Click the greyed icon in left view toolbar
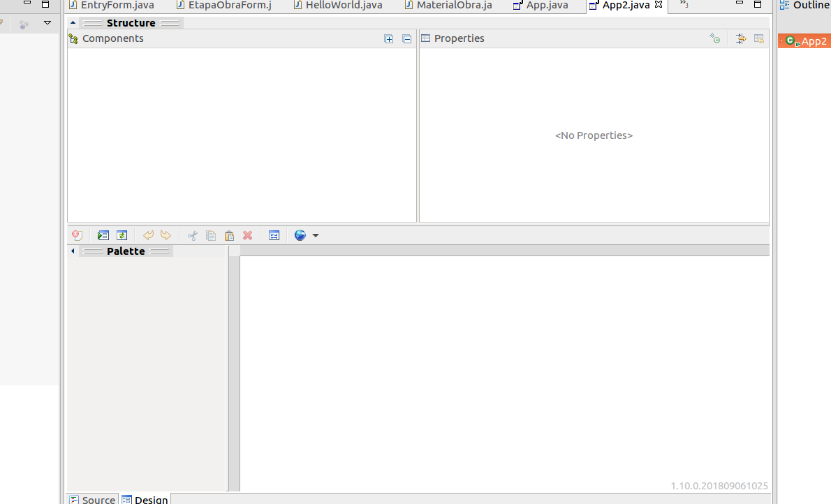 pyautogui.click(x=23, y=24)
